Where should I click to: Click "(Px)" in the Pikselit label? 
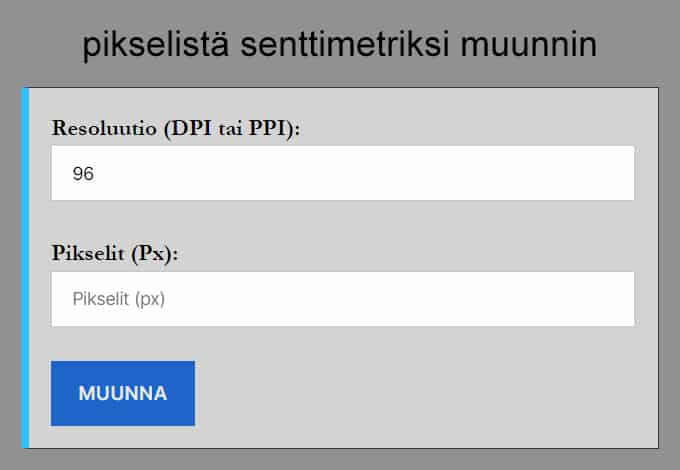tap(155, 254)
